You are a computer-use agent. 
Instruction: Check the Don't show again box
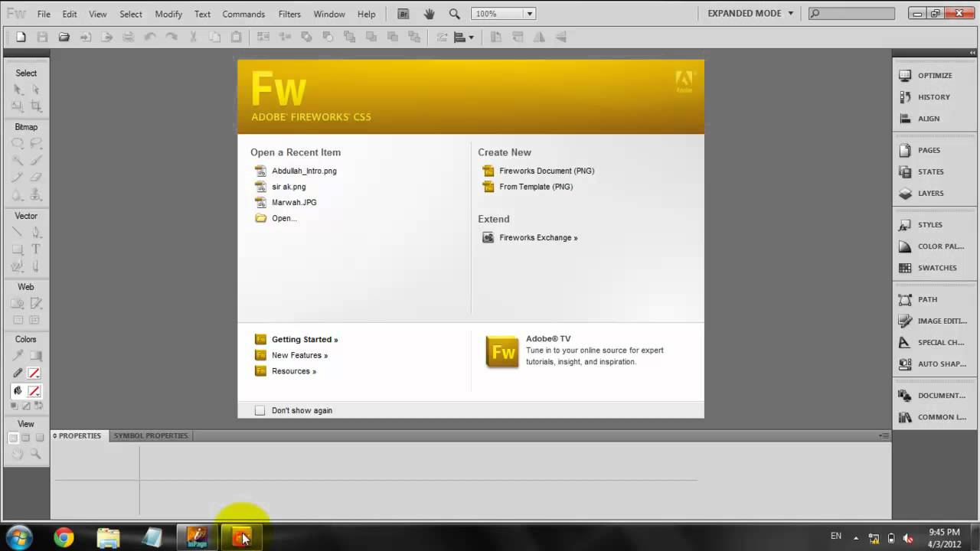click(x=260, y=410)
